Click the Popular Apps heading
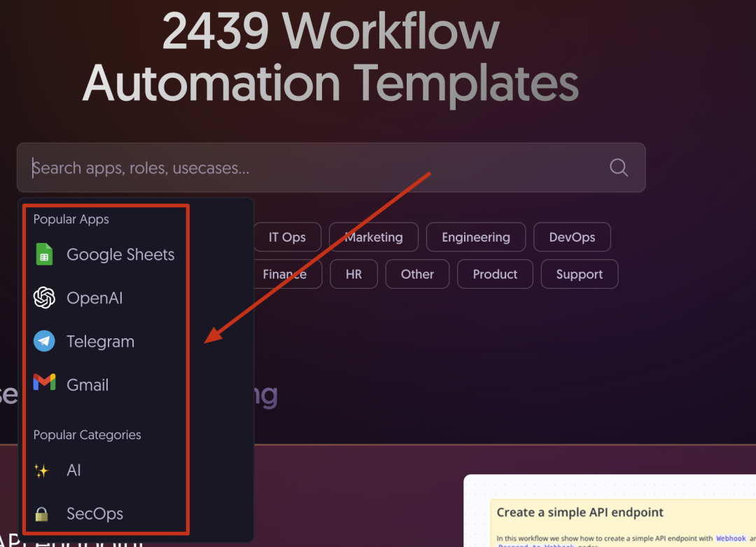This screenshot has height=547, width=756. tap(71, 219)
